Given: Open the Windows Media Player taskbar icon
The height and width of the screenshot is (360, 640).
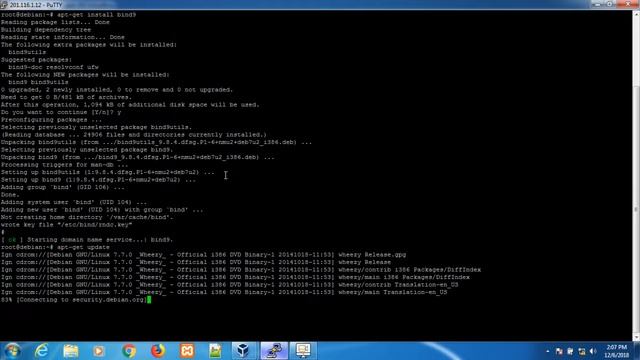Looking at the screenshot, I should [99, 351].
